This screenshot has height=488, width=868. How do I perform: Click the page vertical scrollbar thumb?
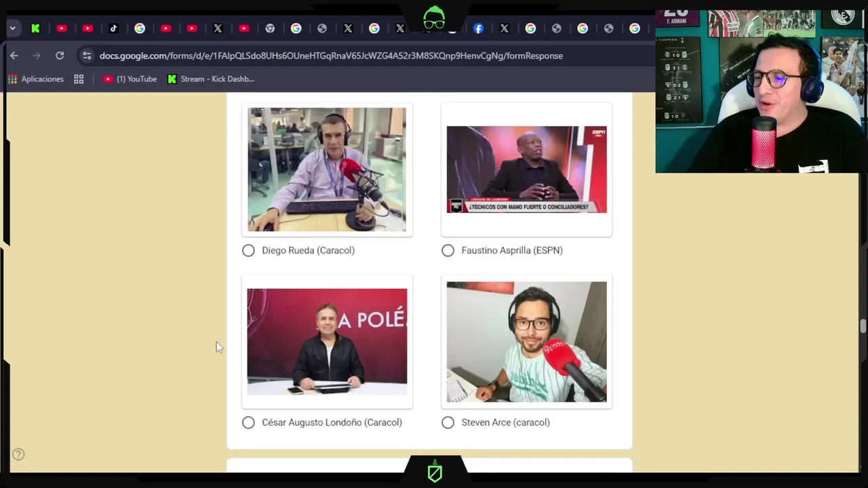(863, 327)
